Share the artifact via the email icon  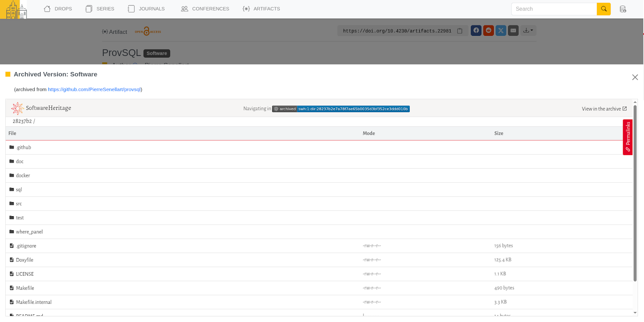(513, 31)
